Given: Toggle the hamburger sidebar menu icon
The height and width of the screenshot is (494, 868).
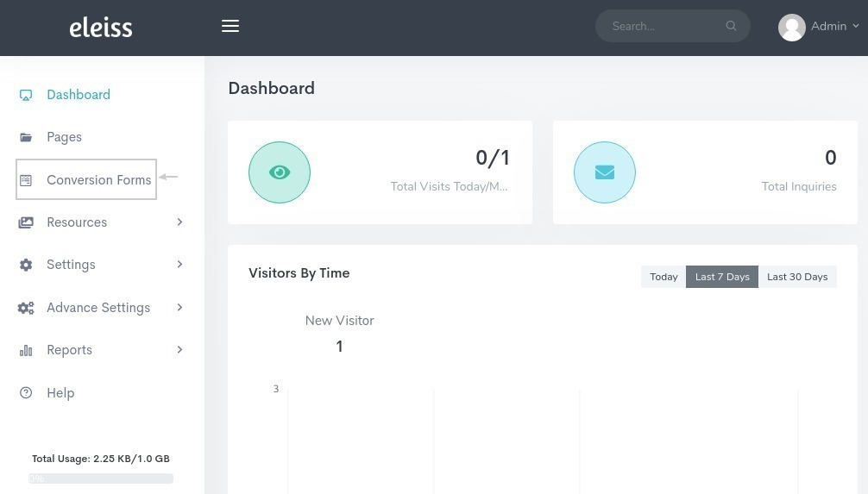Looking at the screenshot, I should click(x=230, y=26).
